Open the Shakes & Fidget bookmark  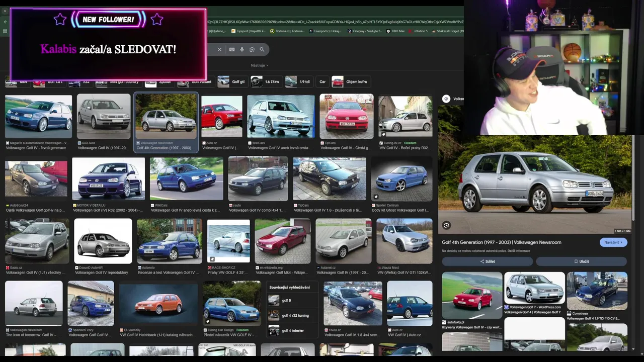[447, 31]
